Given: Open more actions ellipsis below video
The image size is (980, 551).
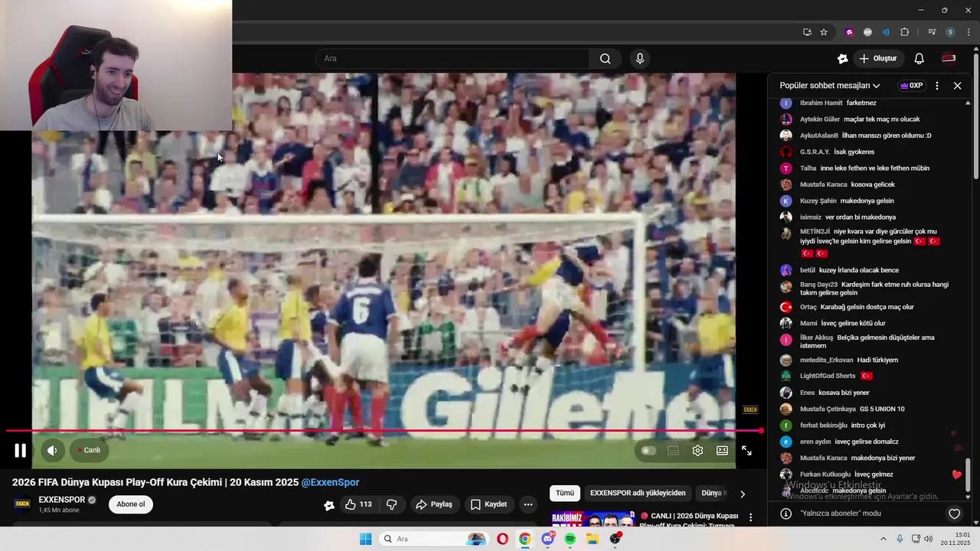Looking at the screenshot, I should (x=528, y=504).
